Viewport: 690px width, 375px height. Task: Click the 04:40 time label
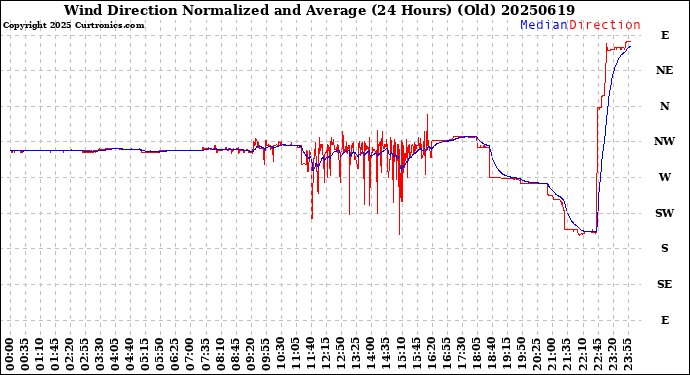(x=130, y=354)
